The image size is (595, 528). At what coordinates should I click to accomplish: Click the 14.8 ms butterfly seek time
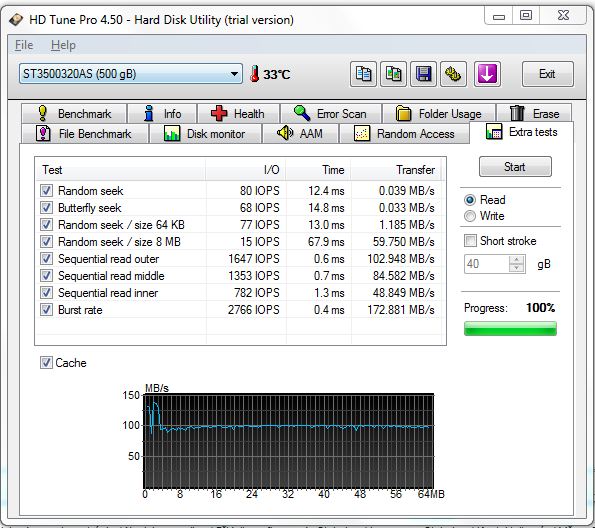coord(326,208)
